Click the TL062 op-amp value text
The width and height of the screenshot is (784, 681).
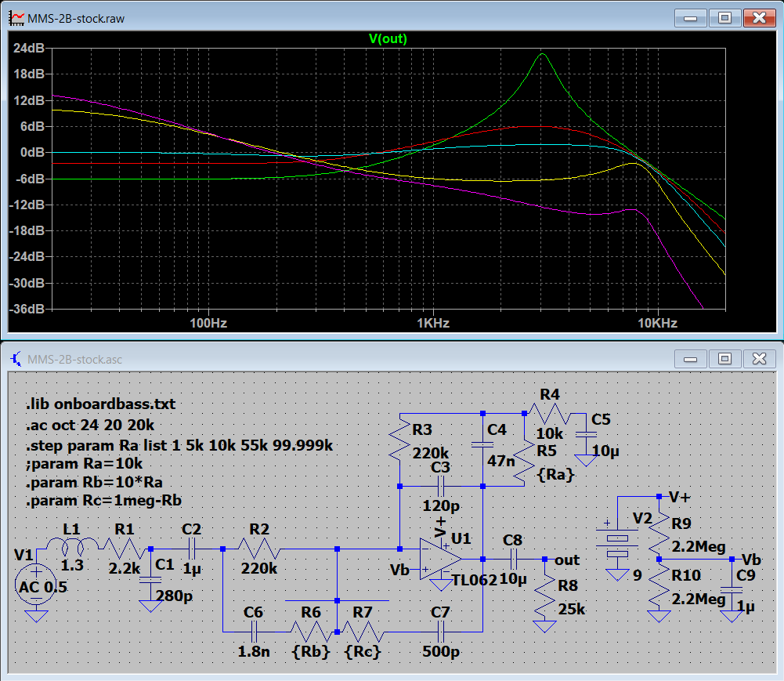pyautogui.click(x=474, y=580)
